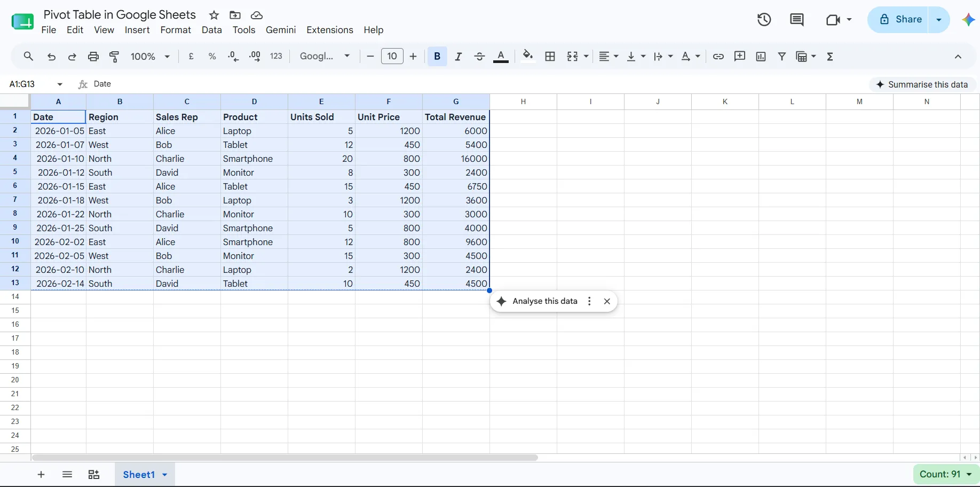
Task: Click Summarise this data
Action: pyautogui.click(x=922, y=84)
